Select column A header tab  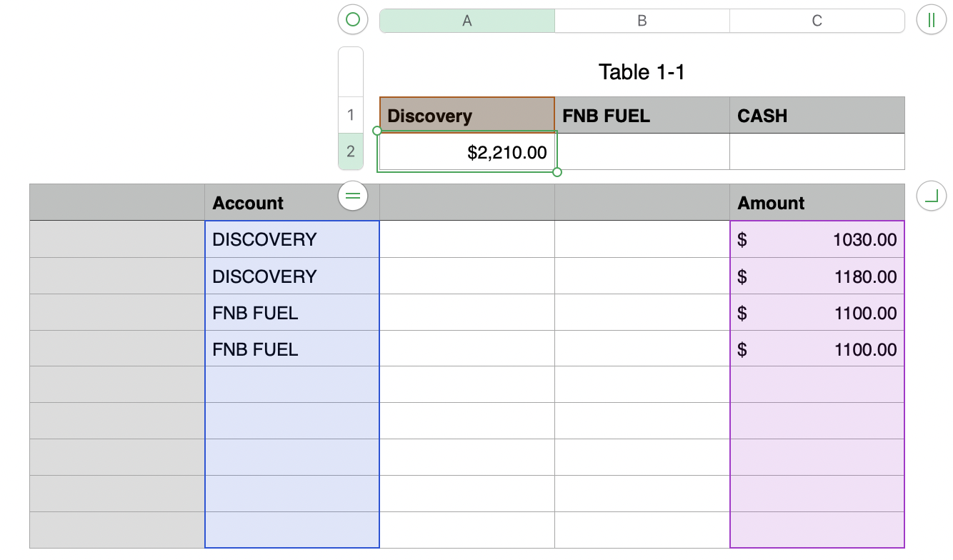tap(467, 21)
